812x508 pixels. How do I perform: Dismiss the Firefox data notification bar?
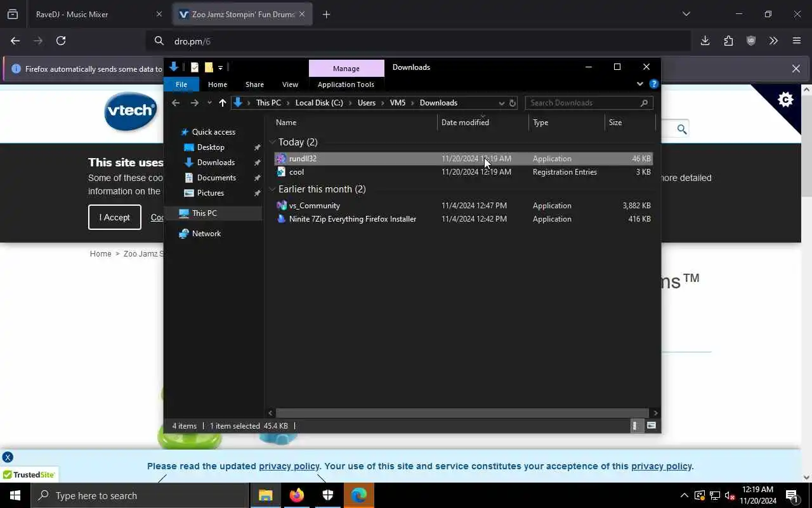pos(796,69)
